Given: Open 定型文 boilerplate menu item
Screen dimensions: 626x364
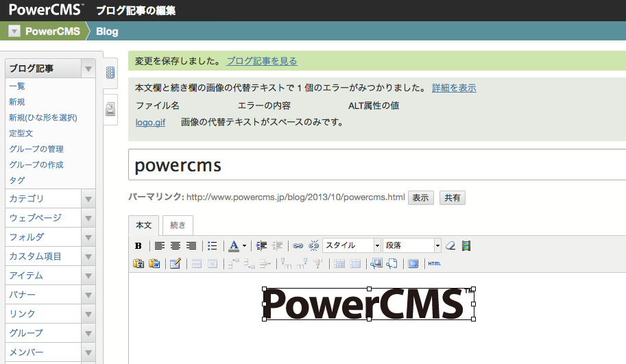Looking at the screenshot, I should point(21,133).
